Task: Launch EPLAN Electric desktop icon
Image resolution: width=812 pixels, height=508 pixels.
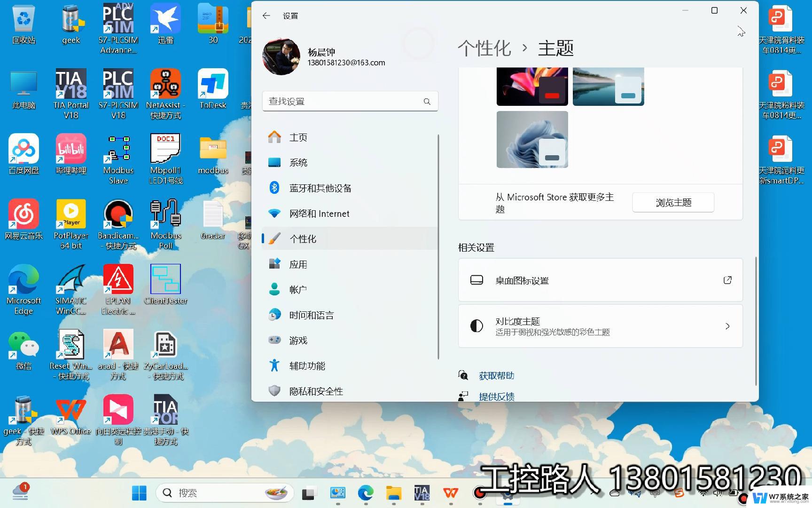Action: [118, 289]
